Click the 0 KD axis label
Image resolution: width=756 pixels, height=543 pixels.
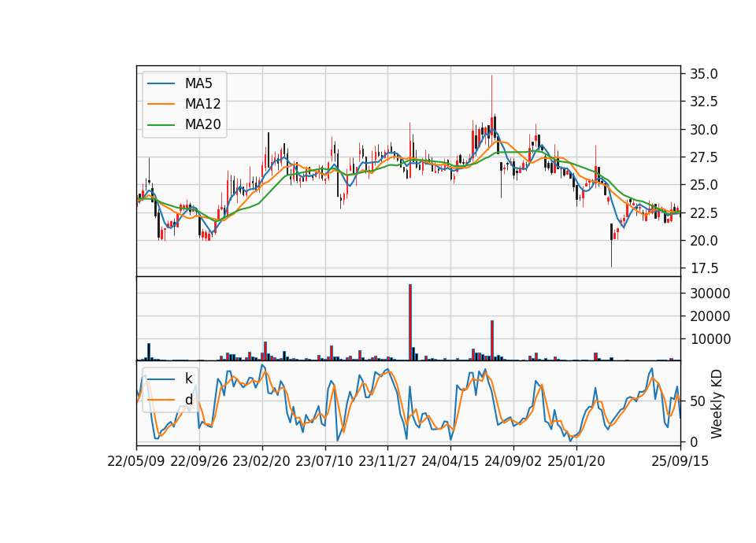tap(694, 441)
